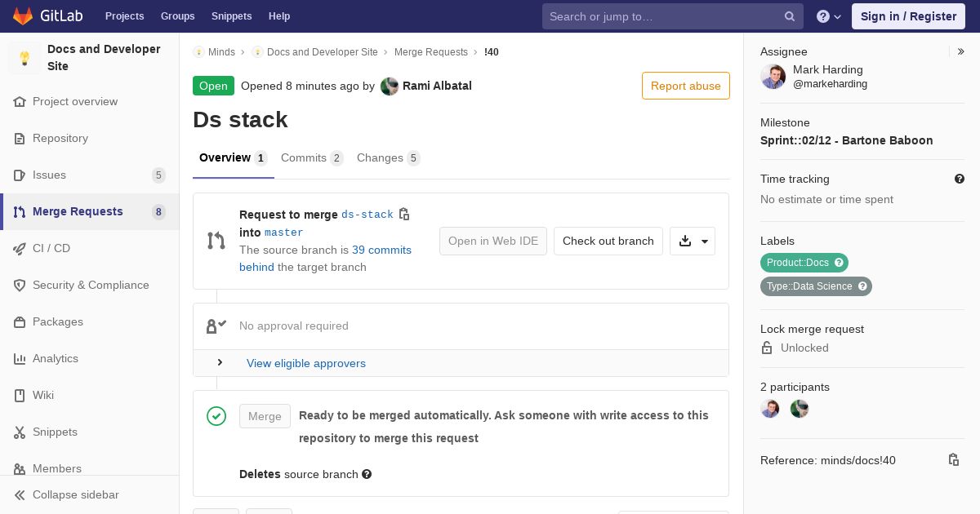Click help icon on Product::Docs label

click(x=839, y=263)
